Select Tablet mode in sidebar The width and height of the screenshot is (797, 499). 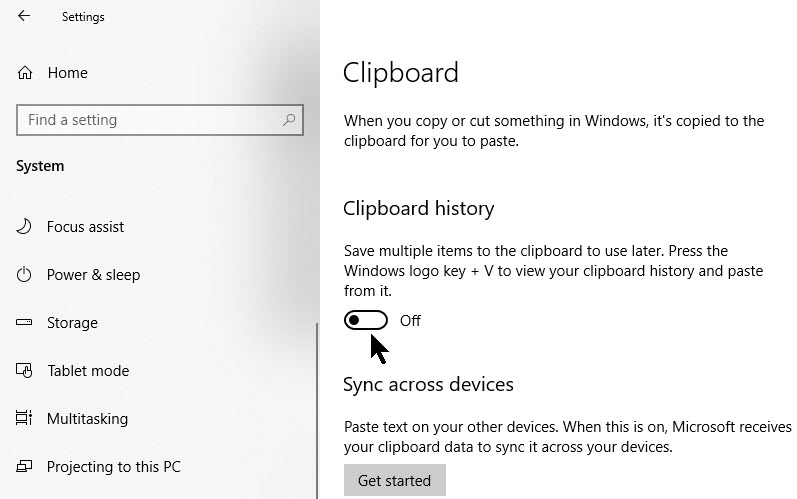point(88,371)
